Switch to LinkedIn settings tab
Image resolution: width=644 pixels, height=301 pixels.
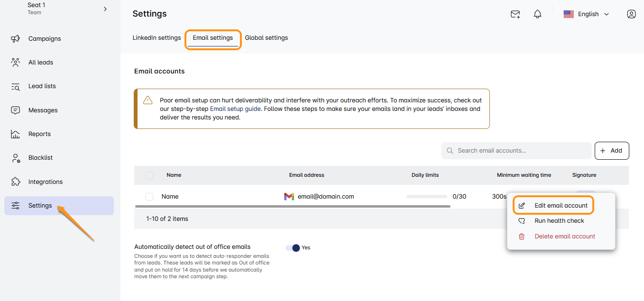pyautogui.click(x=156, y=38)
